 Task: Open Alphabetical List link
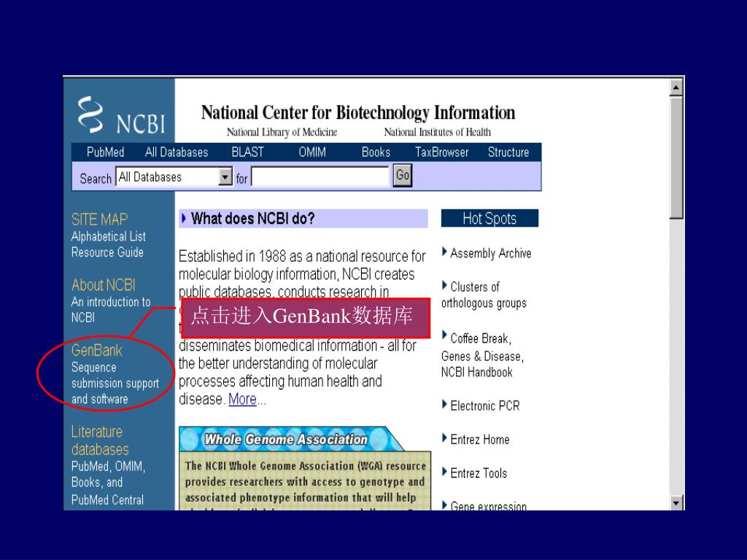coord(109,237)
